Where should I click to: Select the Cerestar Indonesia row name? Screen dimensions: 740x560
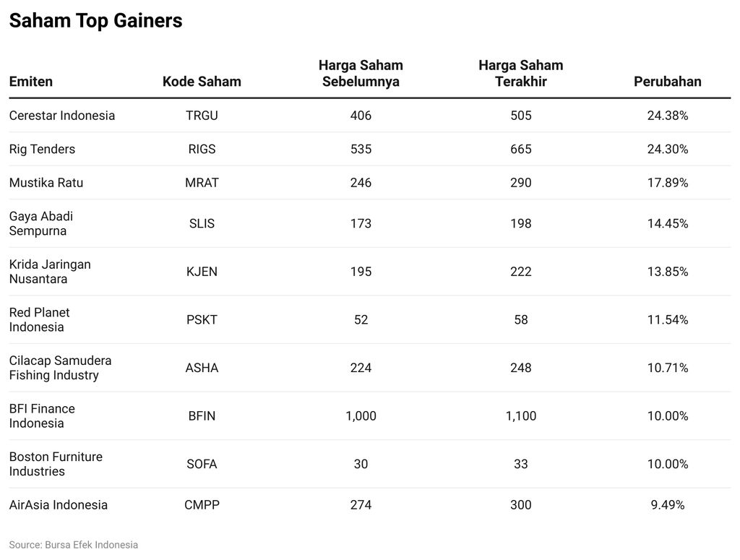coord(62,116)
